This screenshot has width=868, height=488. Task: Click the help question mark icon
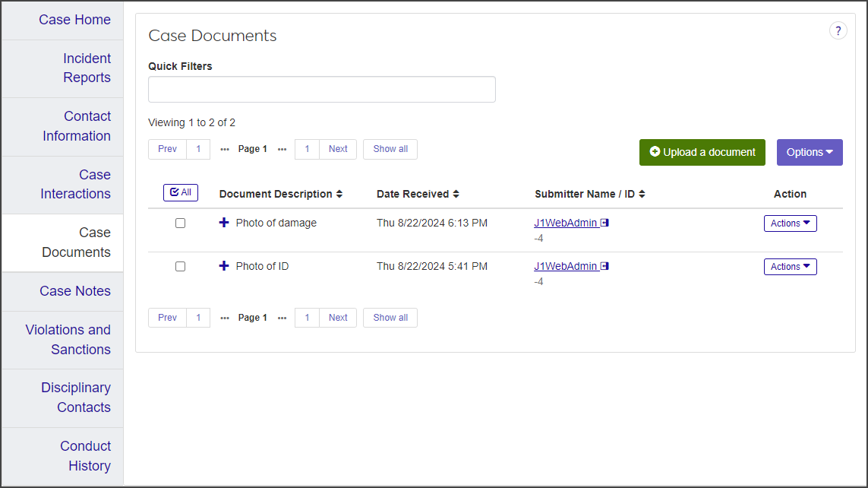838,31
